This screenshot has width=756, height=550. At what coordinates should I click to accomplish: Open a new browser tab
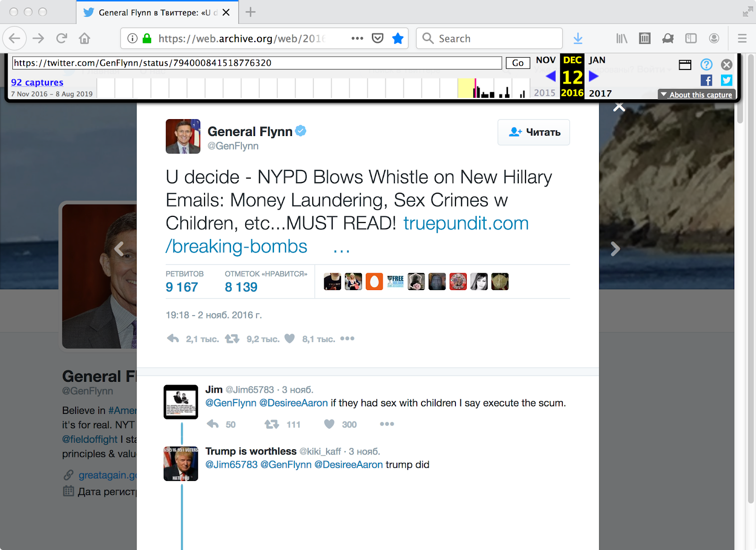click(x=250, y=12)
